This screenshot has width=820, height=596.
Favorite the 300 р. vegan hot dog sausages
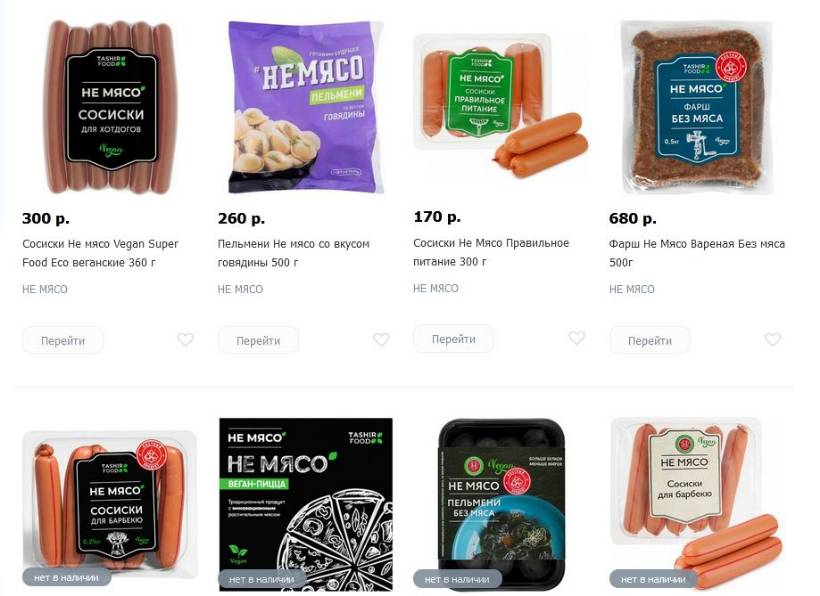(185, 340)
